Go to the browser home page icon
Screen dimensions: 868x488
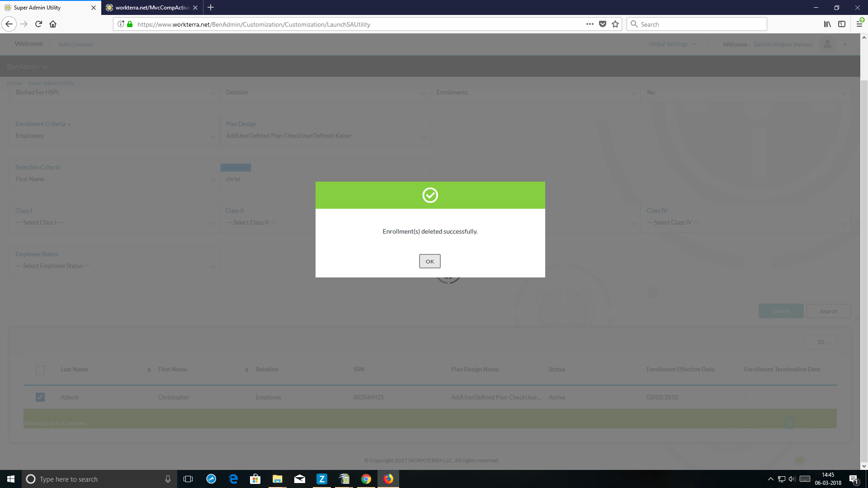53,24
